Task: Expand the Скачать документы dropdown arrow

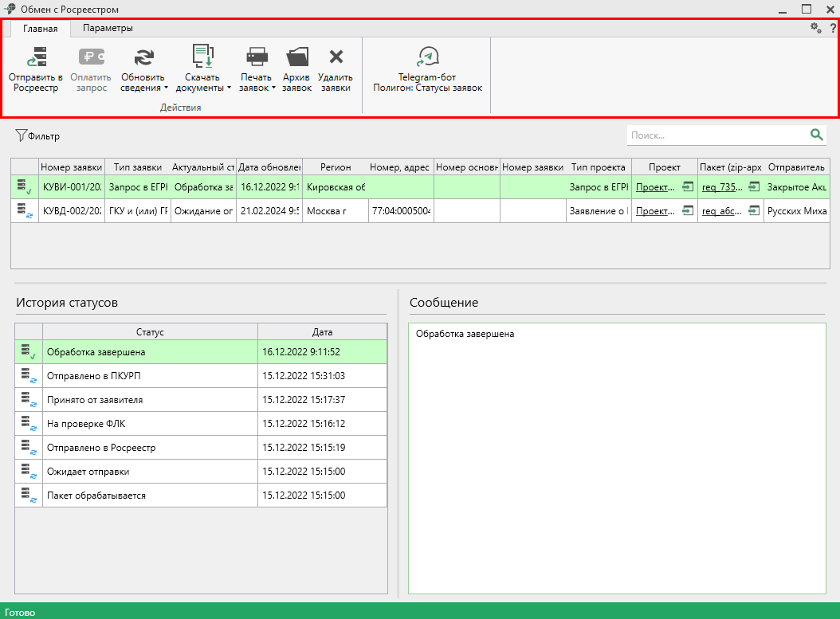Action: 229,88
